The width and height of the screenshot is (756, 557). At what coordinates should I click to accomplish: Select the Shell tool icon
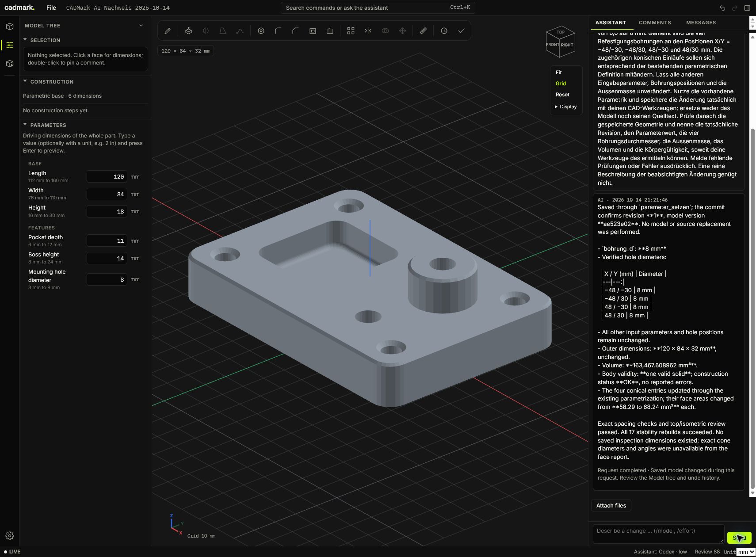313,31
